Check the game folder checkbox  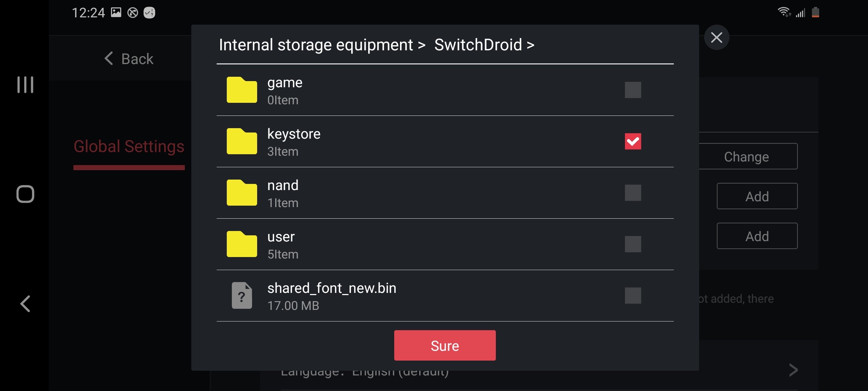[x=633, y=90]
